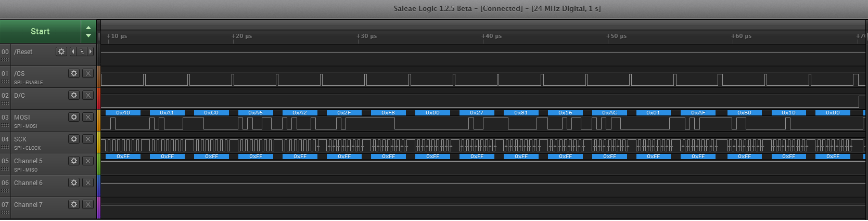Select the /Reset channel label
Screen dimensions: 868x221
click(23, 52)
